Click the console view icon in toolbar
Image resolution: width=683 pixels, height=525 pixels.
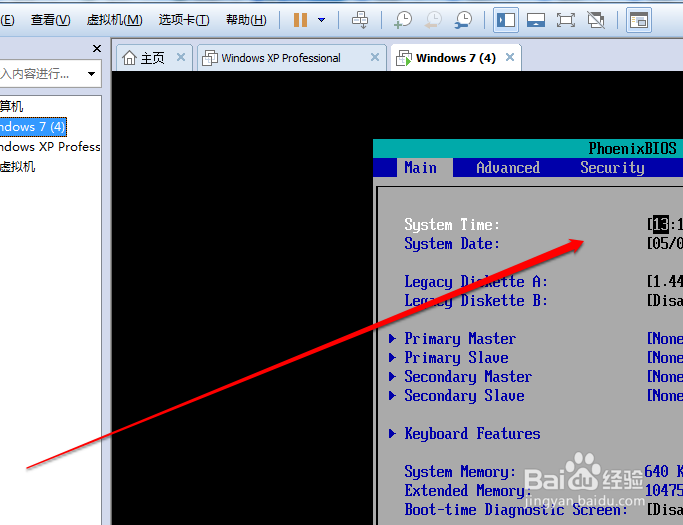pos(639,20)
